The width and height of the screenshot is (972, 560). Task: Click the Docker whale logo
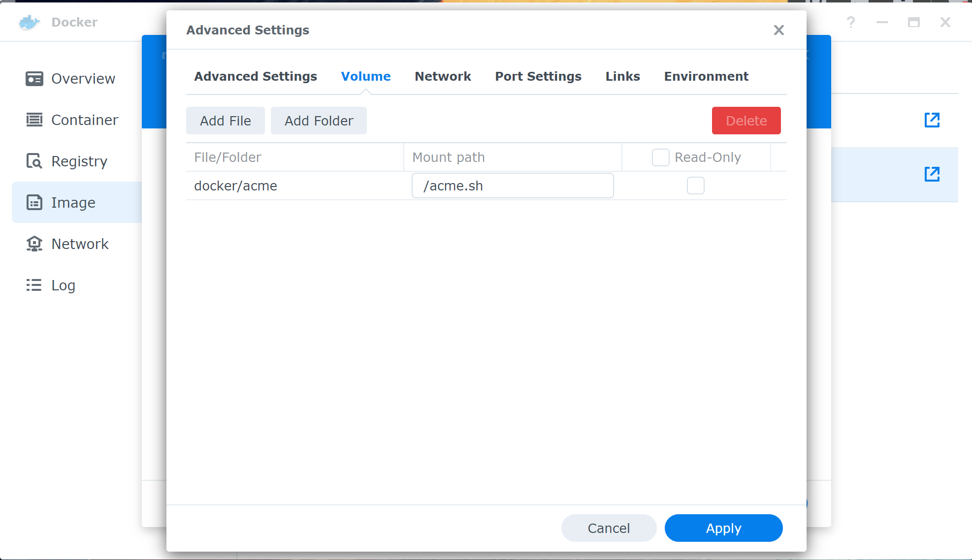[x=29, y=22]
